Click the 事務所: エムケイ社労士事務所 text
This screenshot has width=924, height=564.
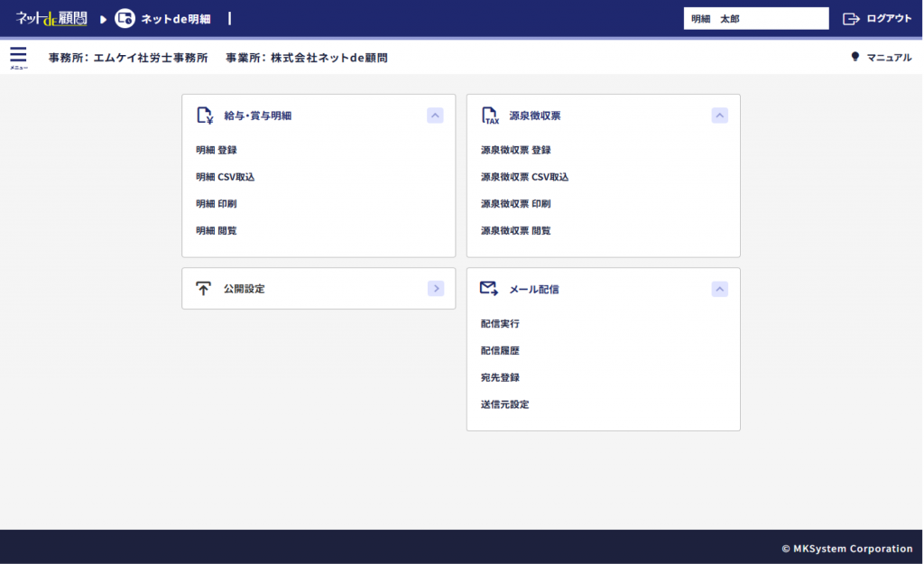click(x=128, y=58)
